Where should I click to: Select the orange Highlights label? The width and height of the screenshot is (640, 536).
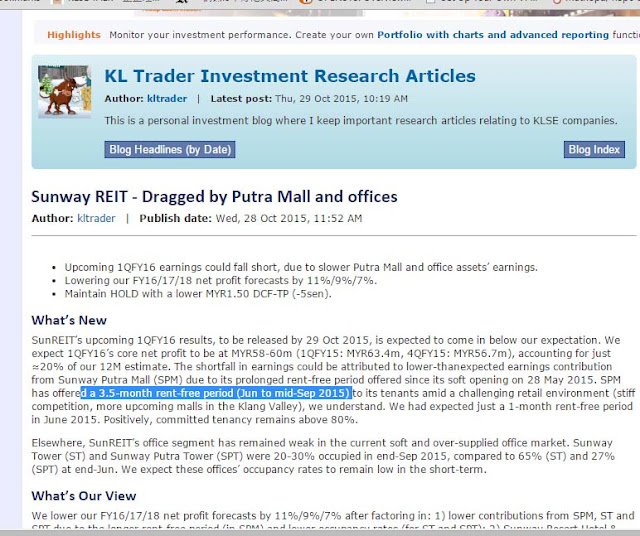click(x=74, y=35)
